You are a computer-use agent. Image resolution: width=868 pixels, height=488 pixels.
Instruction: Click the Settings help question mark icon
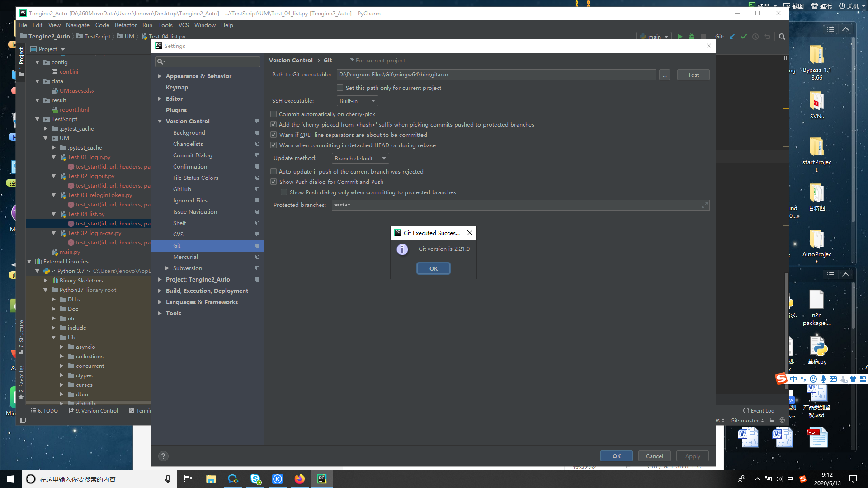coord(163,456)
